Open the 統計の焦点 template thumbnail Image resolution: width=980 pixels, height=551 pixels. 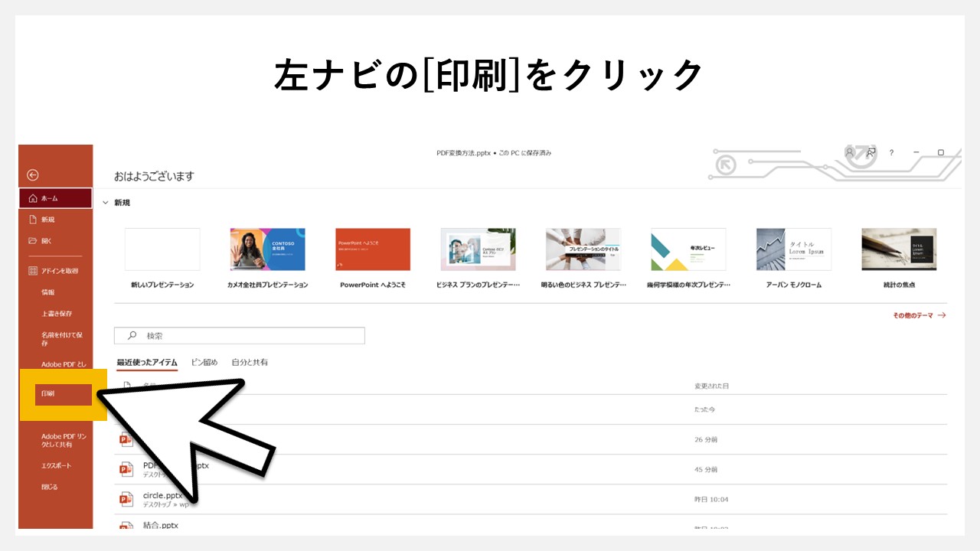point(899,249)
